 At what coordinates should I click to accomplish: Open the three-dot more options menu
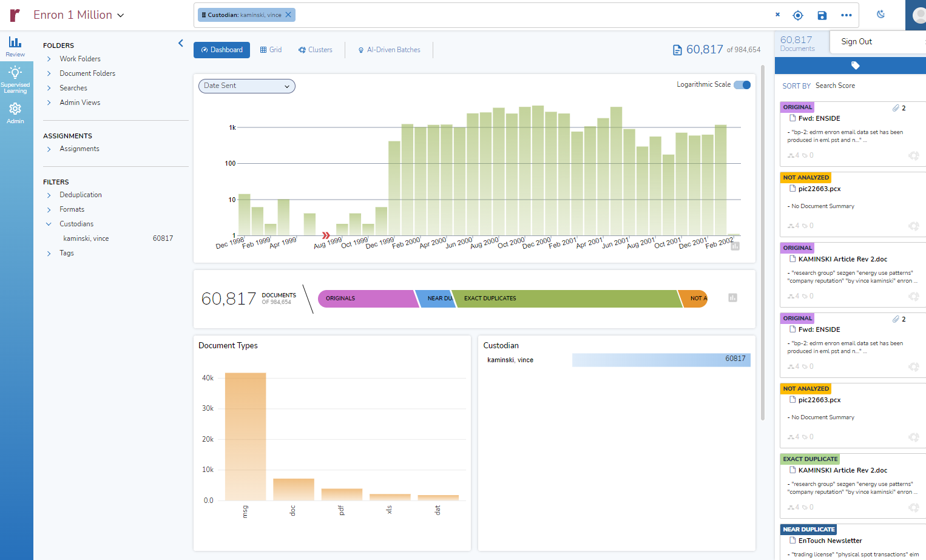pos(846,15)
